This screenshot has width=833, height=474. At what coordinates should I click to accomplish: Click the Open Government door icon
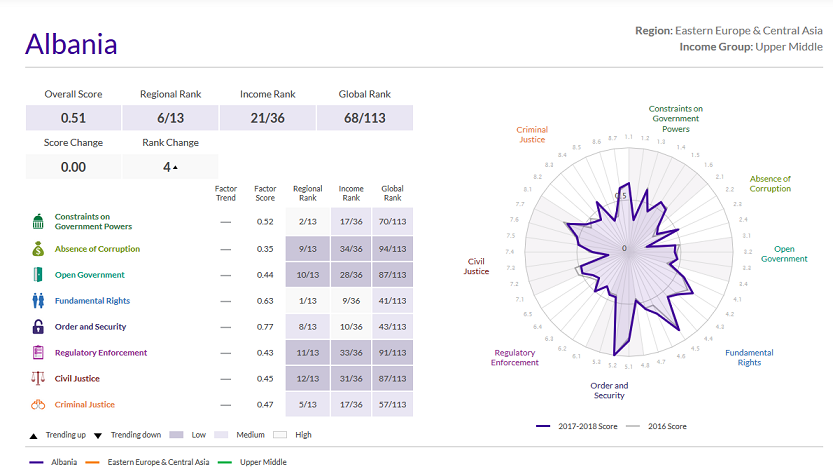[x=38, y=275]
